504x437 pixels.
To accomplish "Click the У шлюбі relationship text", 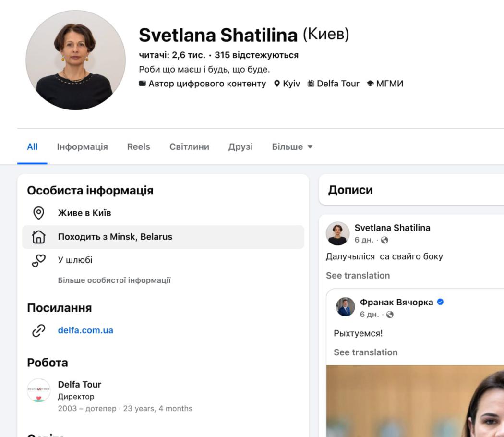I will coord(75,260).
